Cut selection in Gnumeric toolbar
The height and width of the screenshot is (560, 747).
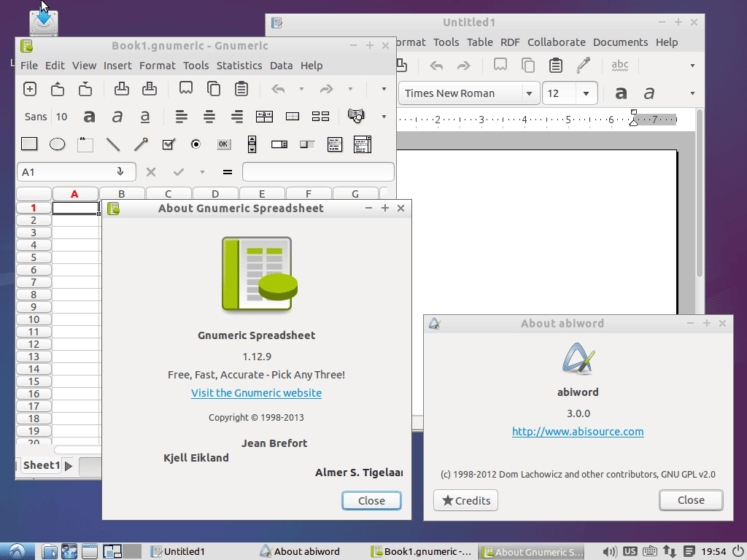coord(186,88)
